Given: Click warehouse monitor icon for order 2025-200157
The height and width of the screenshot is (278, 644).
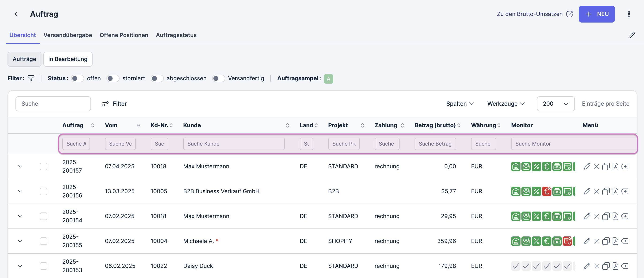Looking at the screenshot, I should tap(516, 166).
